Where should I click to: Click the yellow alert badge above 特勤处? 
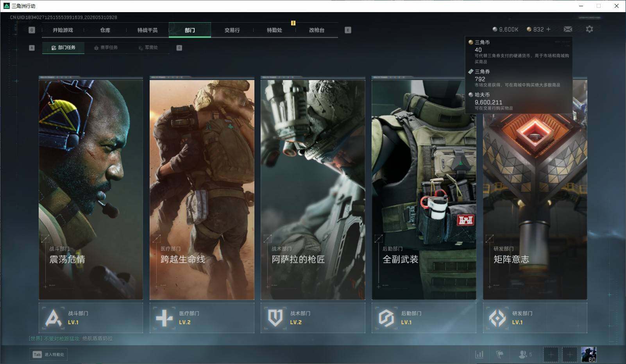pyautogui.click(x=293, y=23)
